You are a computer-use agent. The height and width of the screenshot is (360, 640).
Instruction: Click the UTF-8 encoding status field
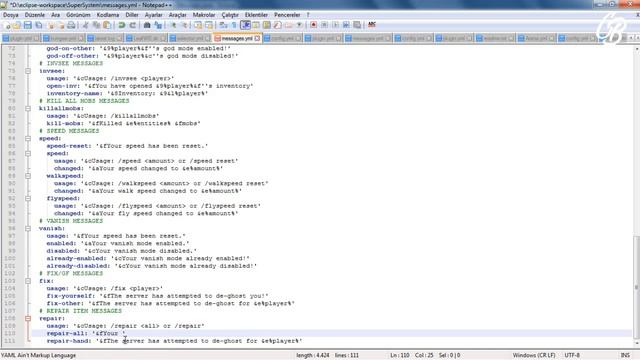click(572, 356)
